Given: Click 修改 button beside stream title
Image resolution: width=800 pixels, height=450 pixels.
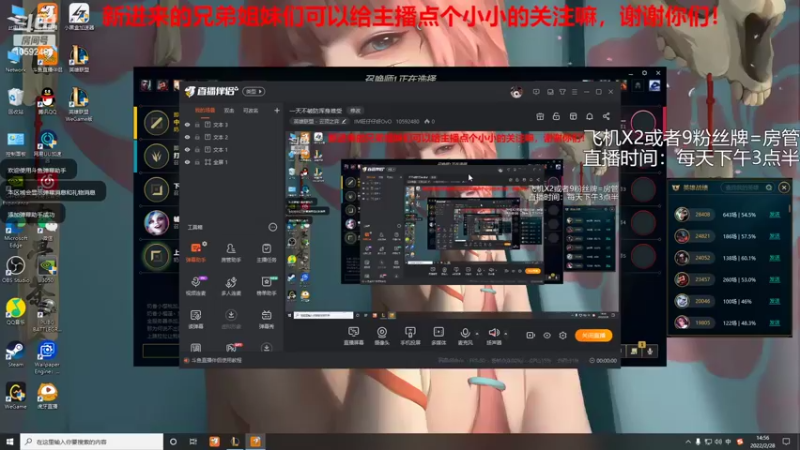Looking at the screenshot, I should [355, 111].
